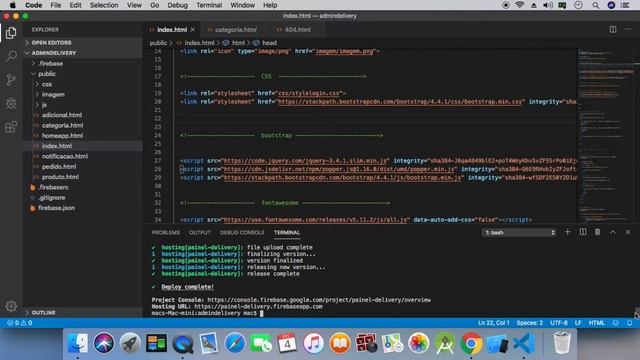
Task: Open the Debug view in activity bar
Action: coord(11,103)
